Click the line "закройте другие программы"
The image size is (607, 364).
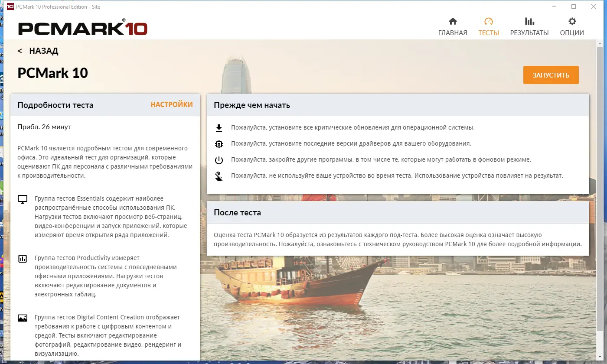tap(381, 159)
